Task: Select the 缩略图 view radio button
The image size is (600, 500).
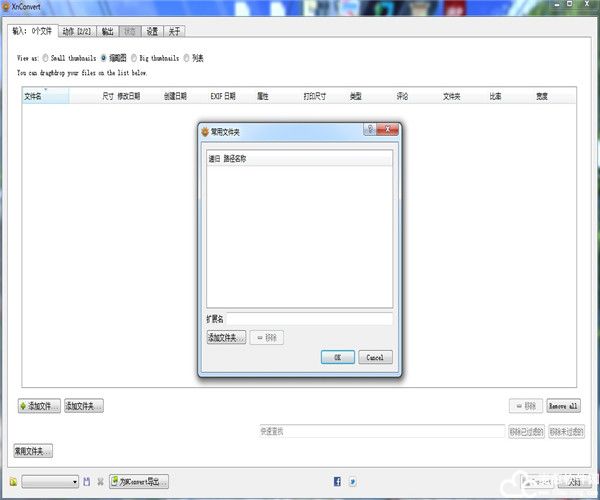Action: click(x=103, y=58)
